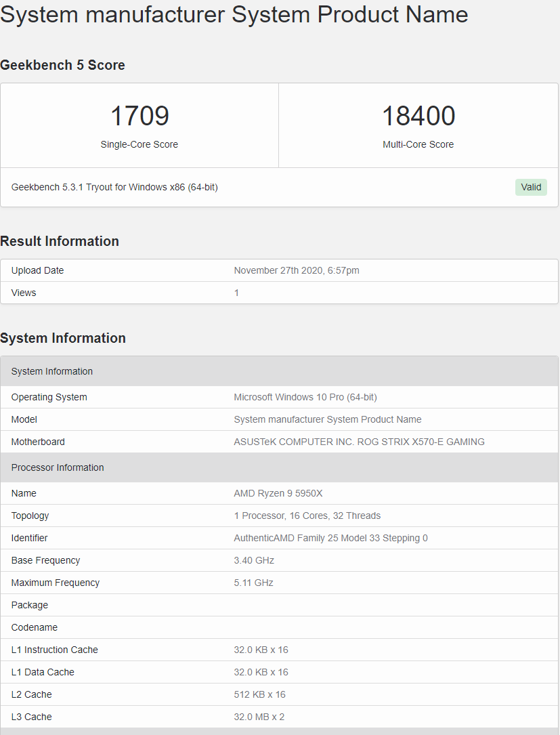This screenshot has height=735, width=560.
Task: Select the ROG STRIX X570-E GAMING motherboard value
Action: point(359,442)
